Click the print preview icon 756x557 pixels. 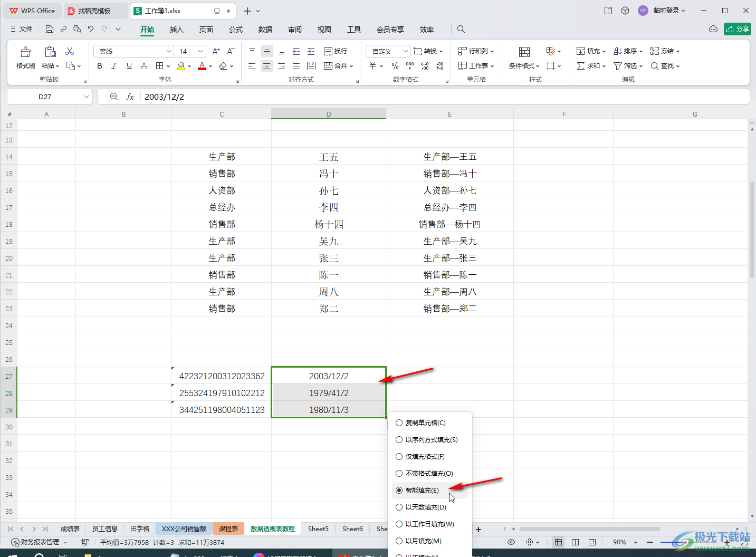(76, 29)
